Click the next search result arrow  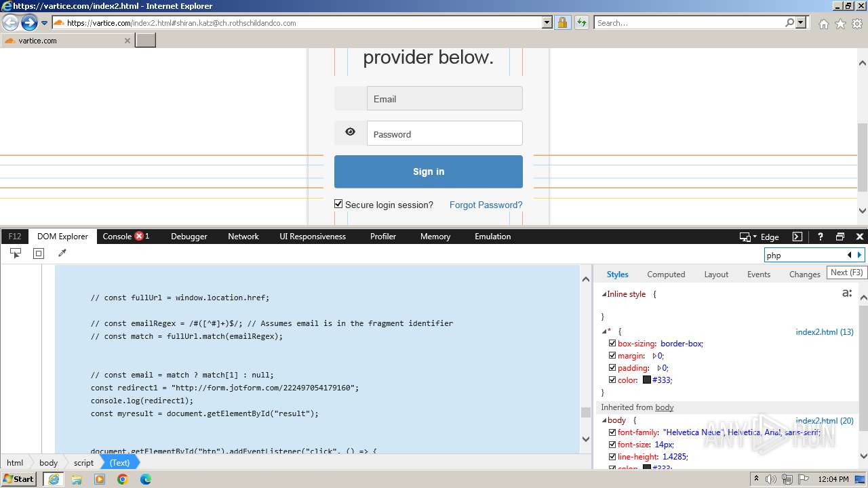(x=859, y=255)
